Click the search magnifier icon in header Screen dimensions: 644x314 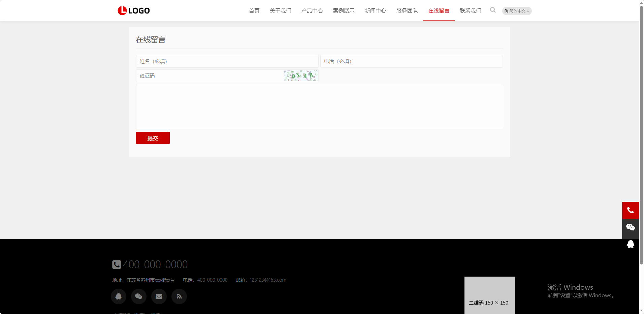(493, 10)
